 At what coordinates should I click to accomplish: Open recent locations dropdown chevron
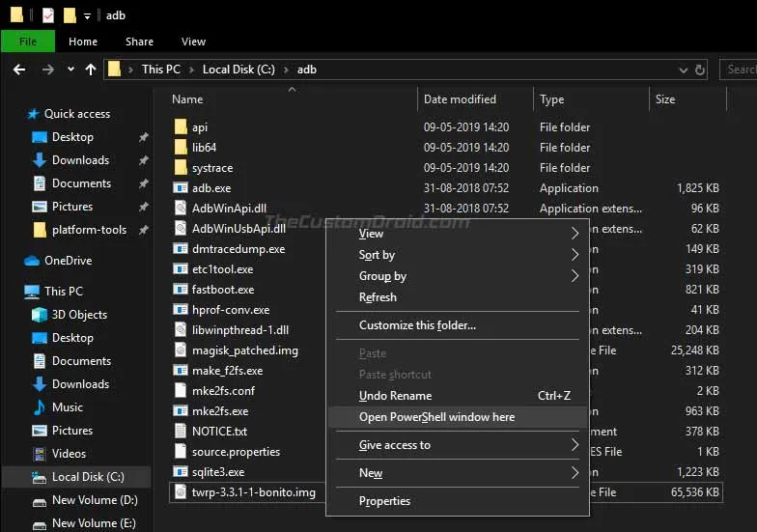[71, 70]
